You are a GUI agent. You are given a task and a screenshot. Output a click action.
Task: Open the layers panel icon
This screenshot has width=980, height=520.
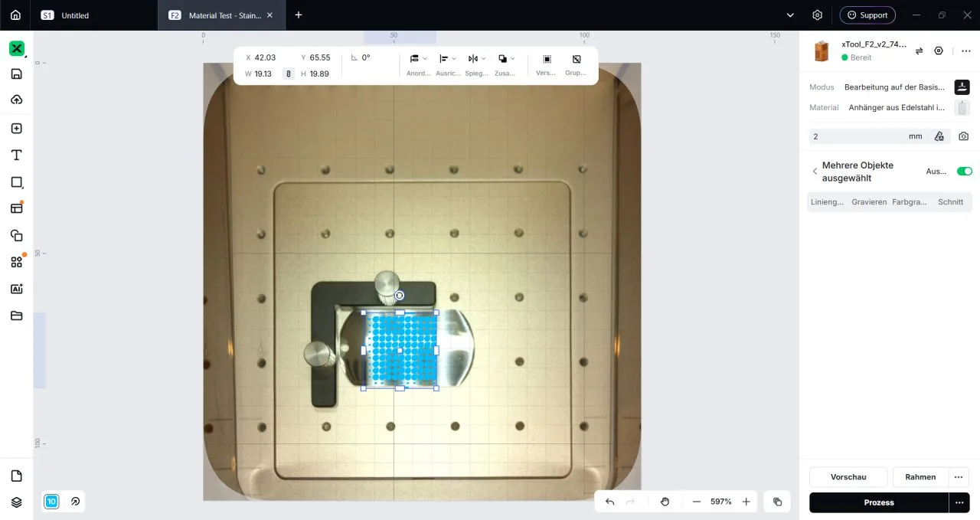pos(17,502)
